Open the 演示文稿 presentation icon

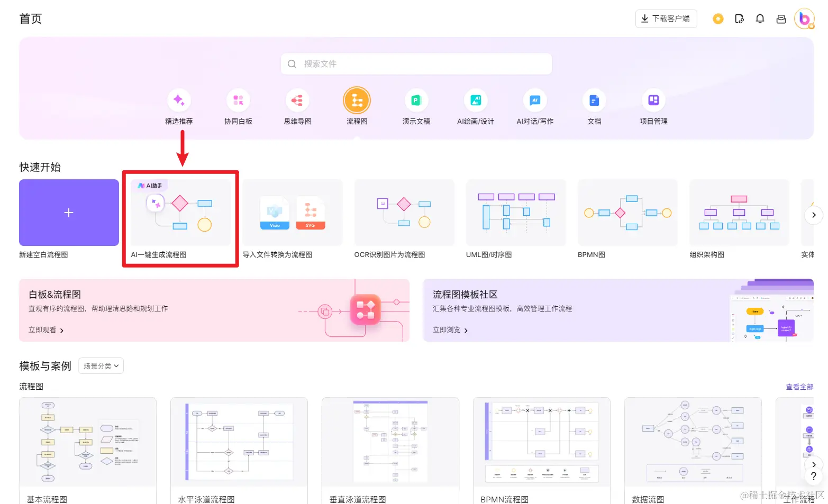pyautogui.click(x=416, y=100)
